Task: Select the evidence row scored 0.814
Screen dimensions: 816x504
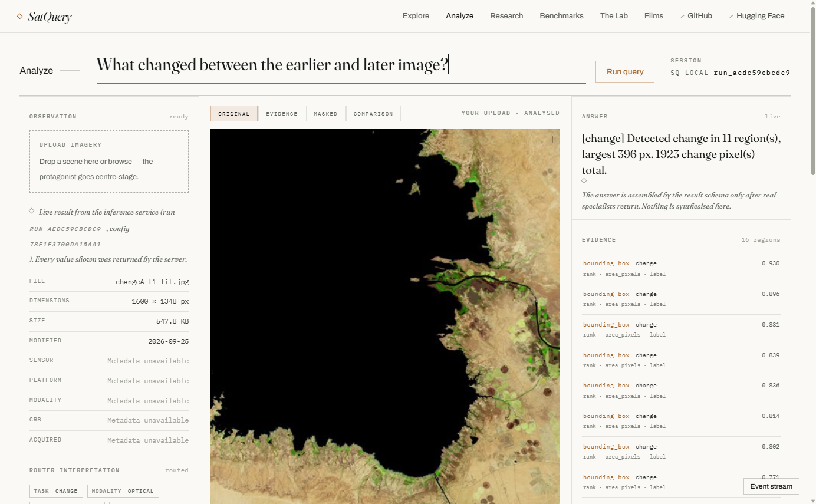Action: (x=681, y=421)
